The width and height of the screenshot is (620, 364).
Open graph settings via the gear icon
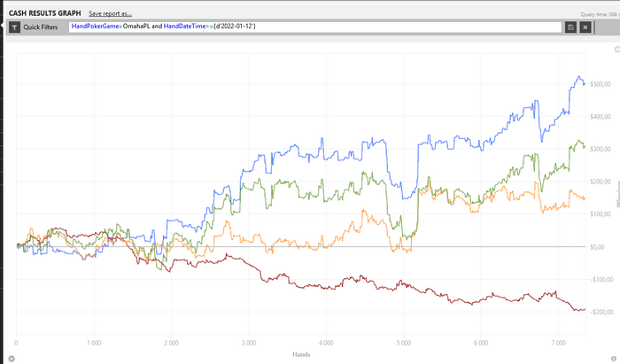(x=12, y=359)
